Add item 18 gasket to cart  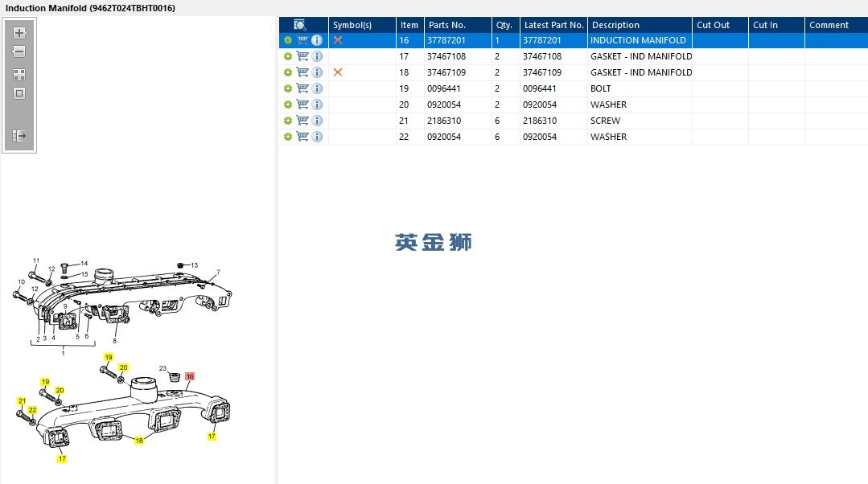[302, 72]
